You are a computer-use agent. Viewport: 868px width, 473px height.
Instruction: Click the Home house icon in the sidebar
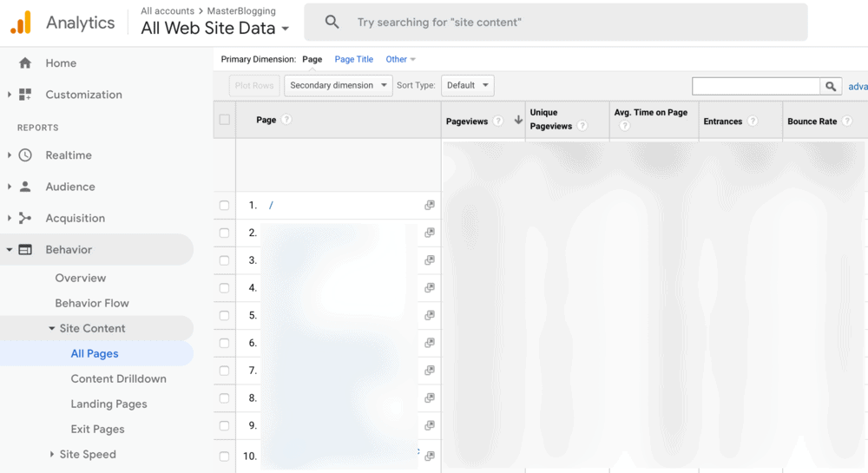[25, 63]
